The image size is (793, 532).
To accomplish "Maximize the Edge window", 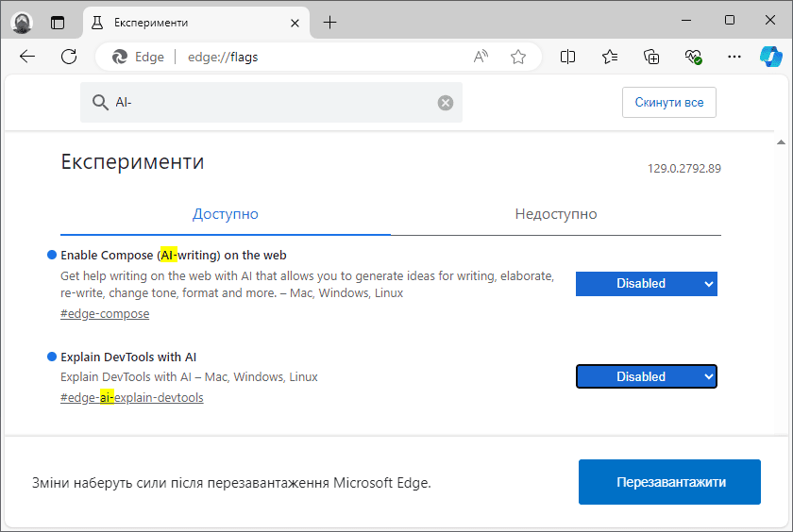I will (729, 20).
